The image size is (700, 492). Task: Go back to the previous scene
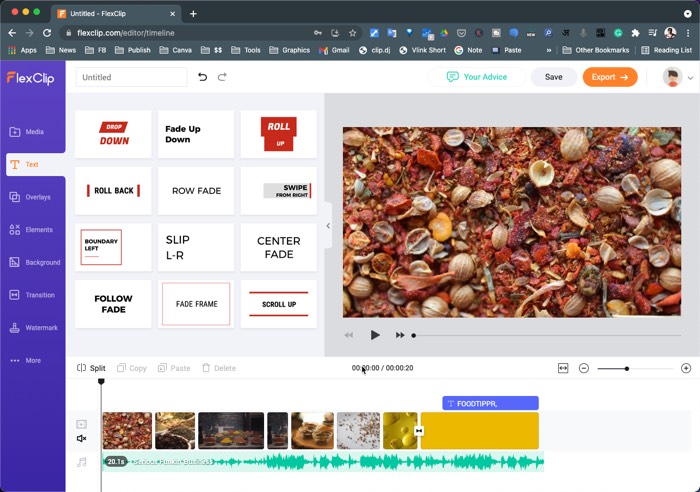pos(349,335)
